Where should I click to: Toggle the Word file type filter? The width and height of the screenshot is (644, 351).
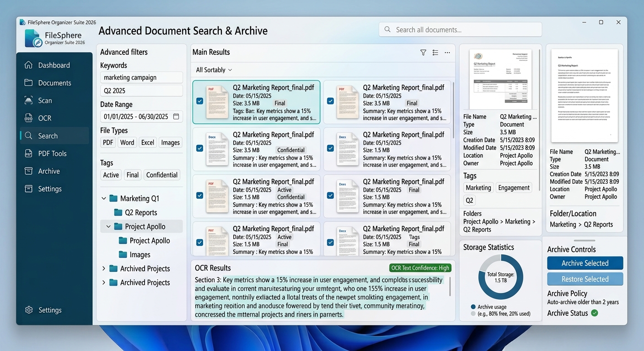coord(127,143)
